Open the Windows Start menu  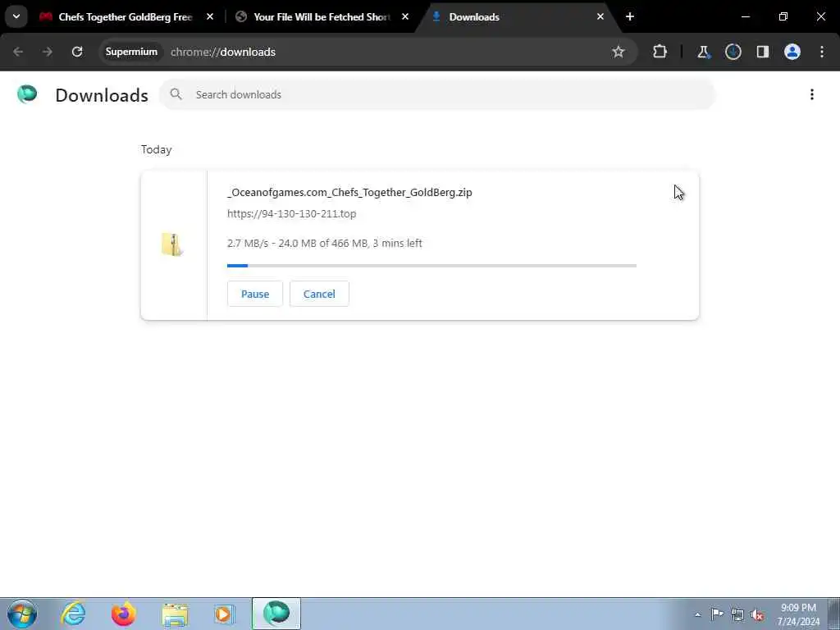click(x=22, y=614)
